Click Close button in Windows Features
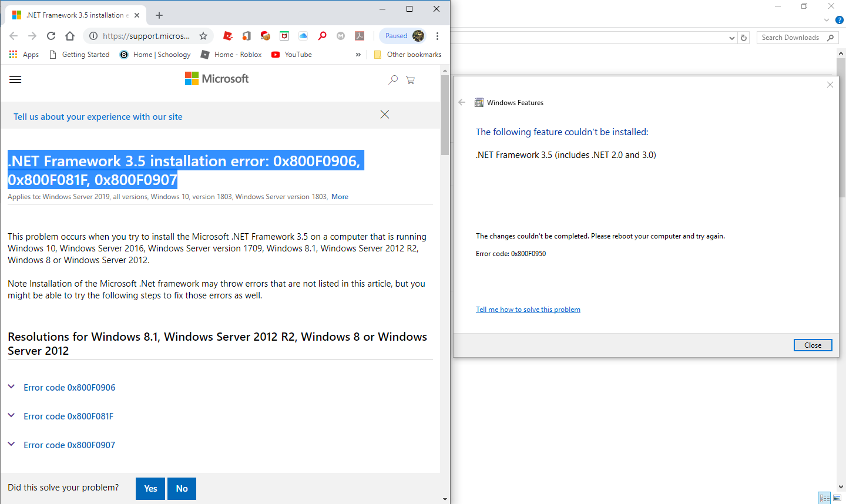The image size is (846, 504). pos(813,345)
